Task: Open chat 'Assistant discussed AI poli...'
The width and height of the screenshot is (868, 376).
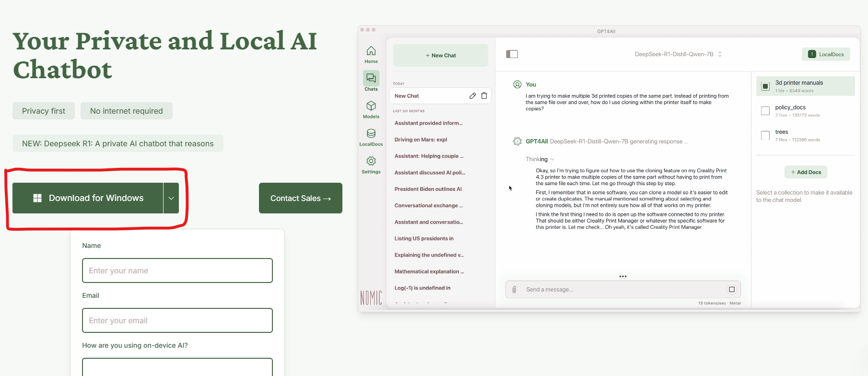Action: point(430,173)
